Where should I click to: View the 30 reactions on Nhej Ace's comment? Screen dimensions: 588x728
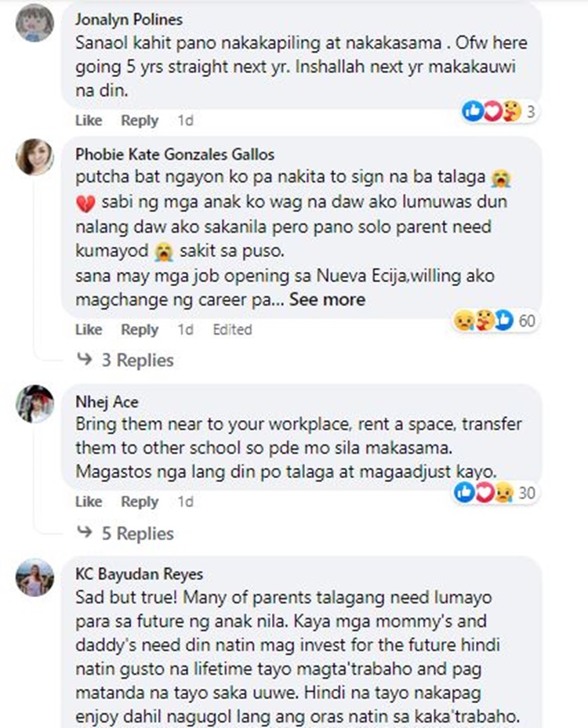495,492
